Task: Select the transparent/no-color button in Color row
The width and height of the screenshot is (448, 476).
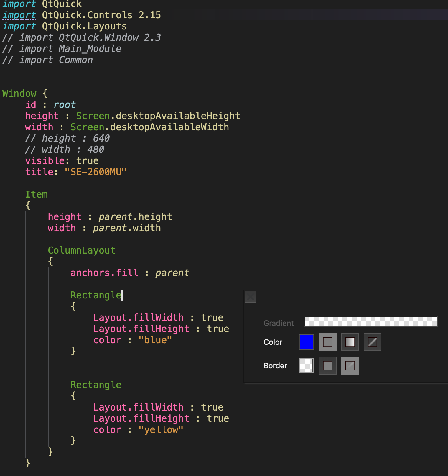Action: coord(373,342)
